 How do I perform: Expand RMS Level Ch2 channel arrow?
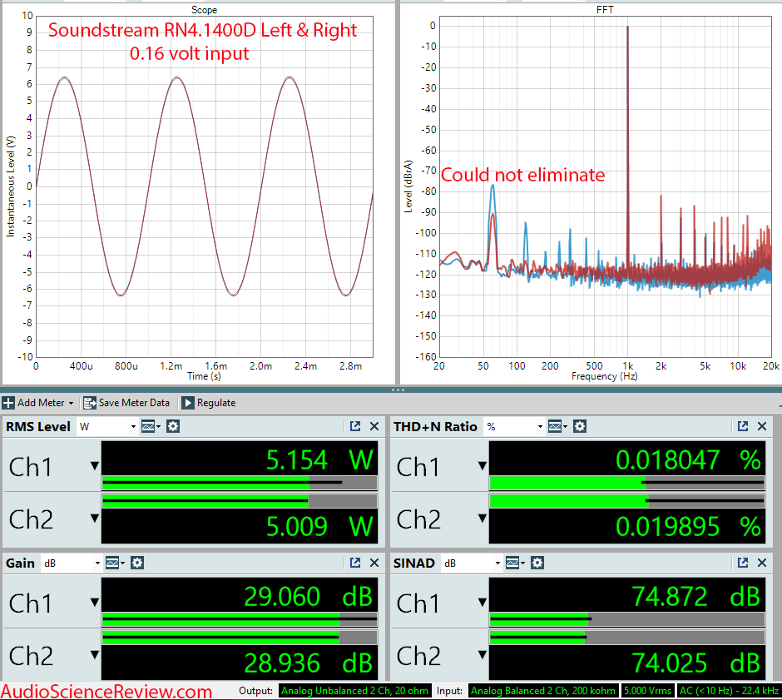(95, 519)
